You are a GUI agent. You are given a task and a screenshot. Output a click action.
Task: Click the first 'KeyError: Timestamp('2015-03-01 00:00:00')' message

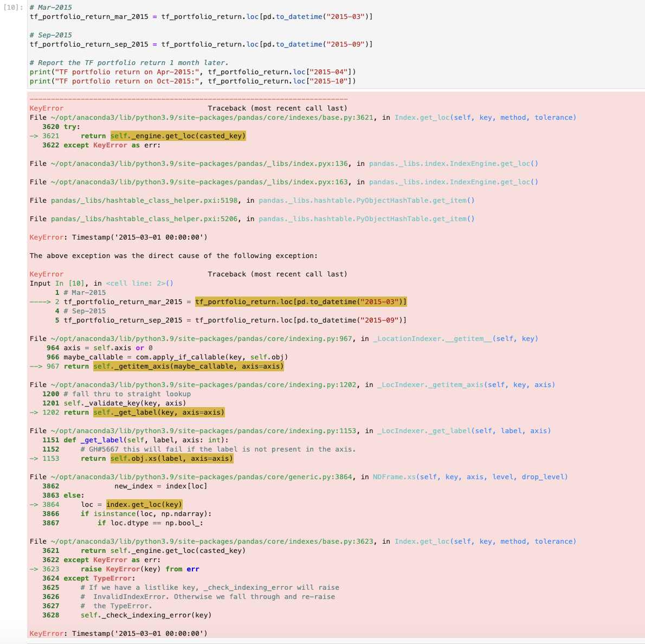tap(119, 237)
